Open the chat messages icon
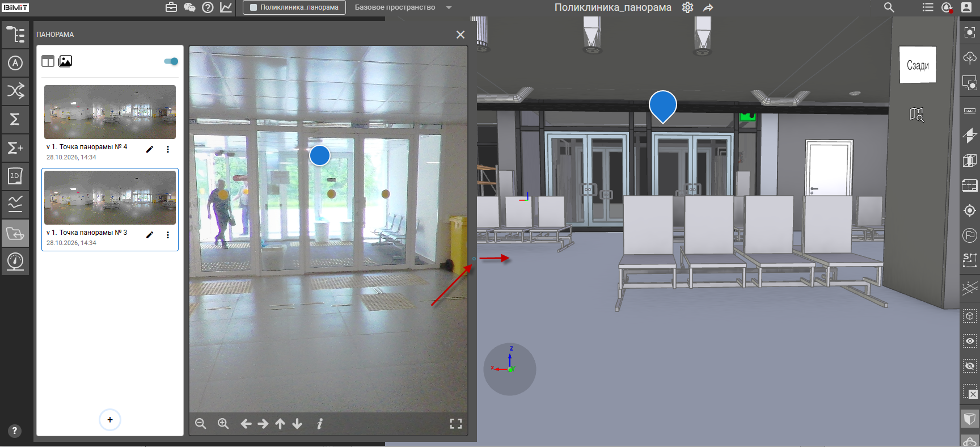Screen dimensions: 980x447 click(189, 7)
